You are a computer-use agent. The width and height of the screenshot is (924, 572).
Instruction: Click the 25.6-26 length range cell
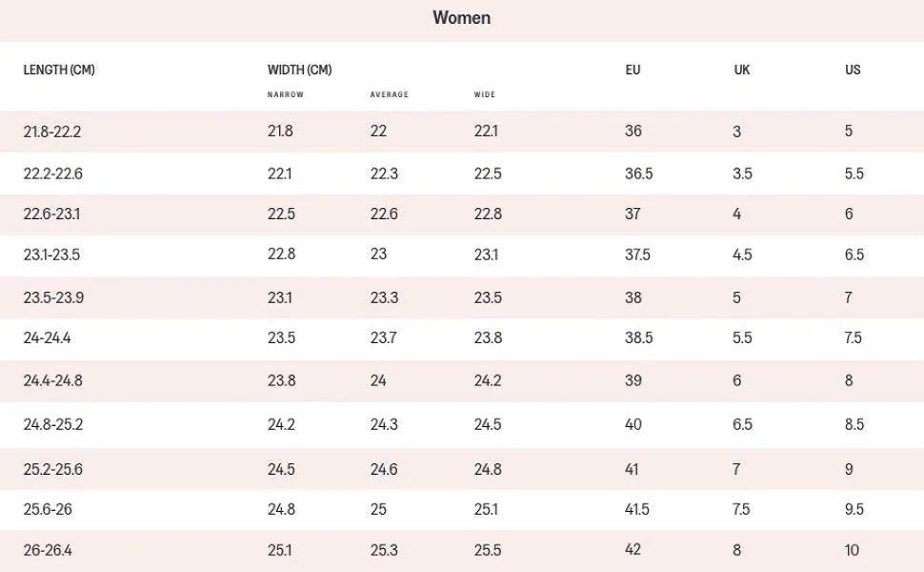pyautogui.click(x=48, y=509)
